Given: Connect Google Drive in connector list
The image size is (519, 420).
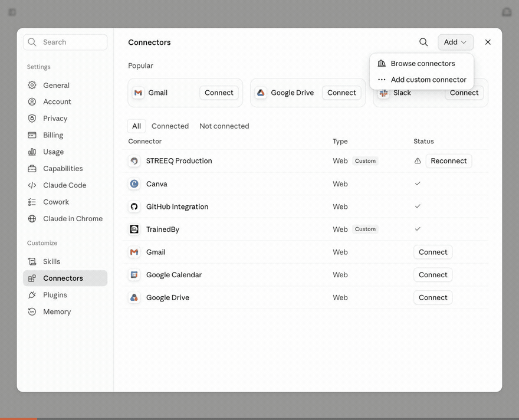Looking at the screenshot, I should (433, 297).
